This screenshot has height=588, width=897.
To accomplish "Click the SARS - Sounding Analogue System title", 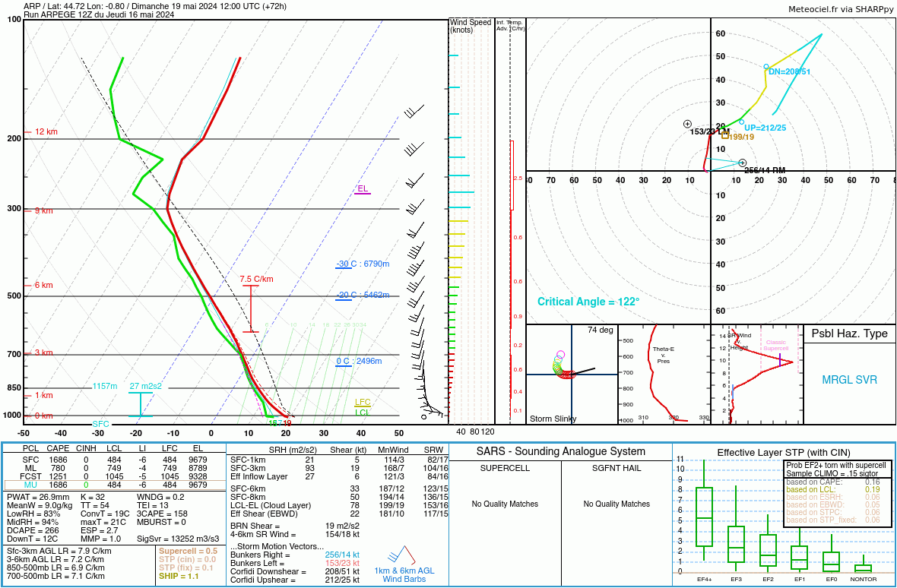I will tap(561, 451).
